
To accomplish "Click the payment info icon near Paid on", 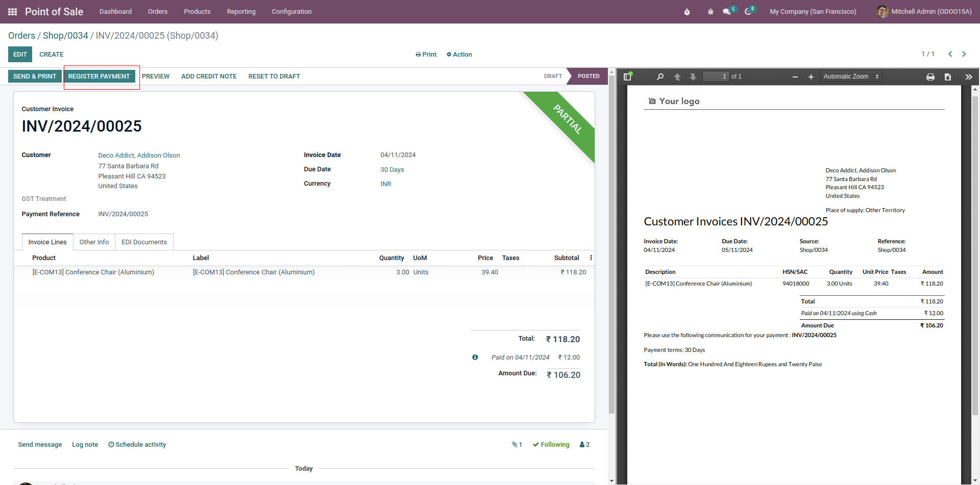I will point(475,358).
